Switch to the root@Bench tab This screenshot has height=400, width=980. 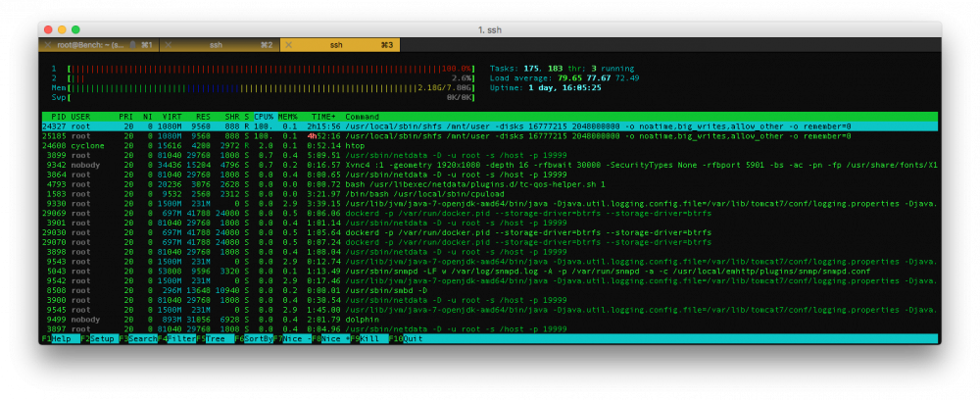point(99,45)
